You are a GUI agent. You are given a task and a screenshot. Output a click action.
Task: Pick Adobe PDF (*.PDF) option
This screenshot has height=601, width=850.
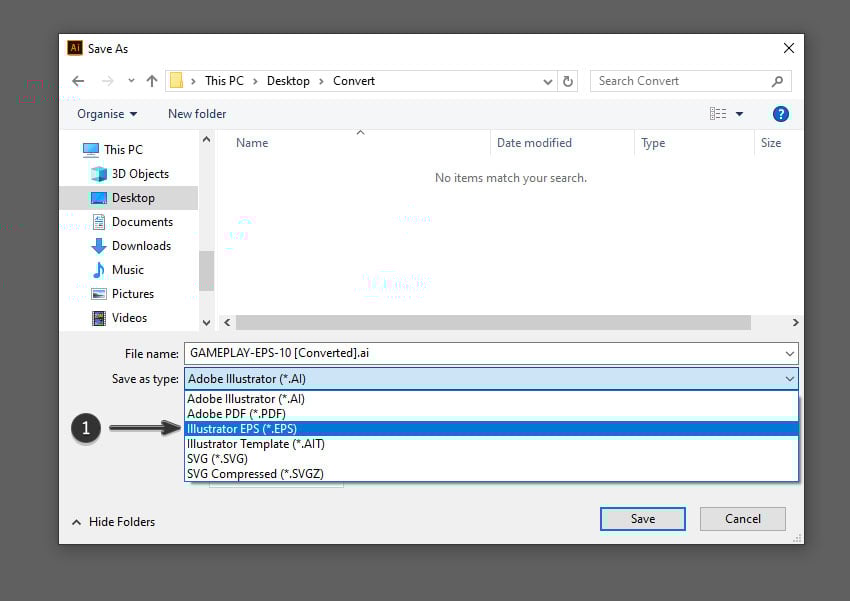point(238,414)
